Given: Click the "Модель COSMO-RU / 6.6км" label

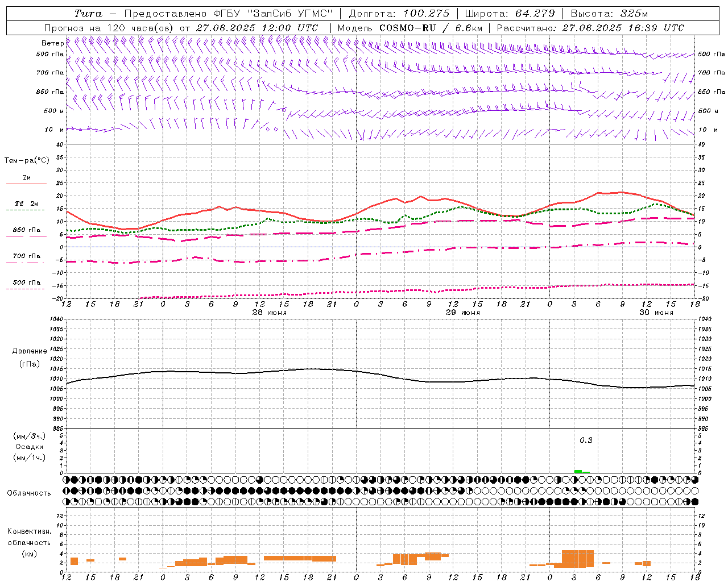Looking at the screenshot, I should click(409, 28).
